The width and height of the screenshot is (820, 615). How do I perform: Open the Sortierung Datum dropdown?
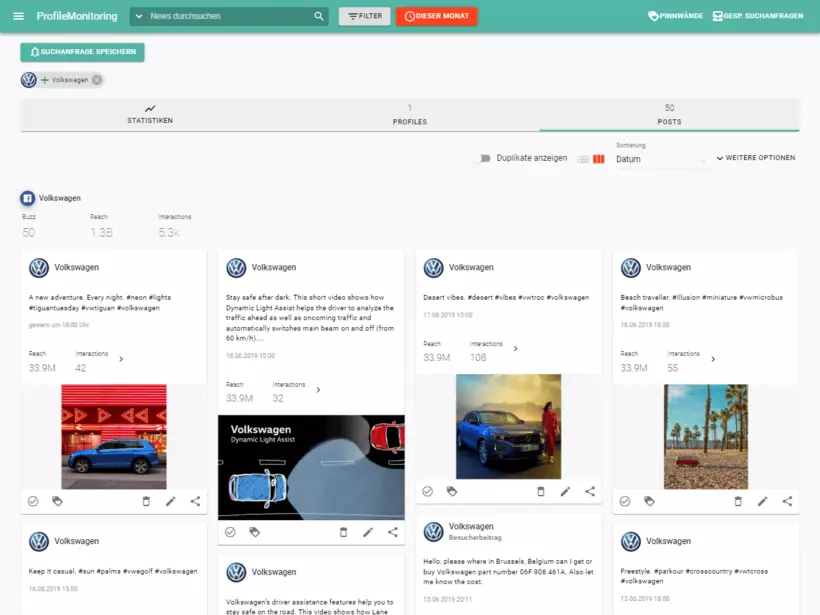click(661, 159)
